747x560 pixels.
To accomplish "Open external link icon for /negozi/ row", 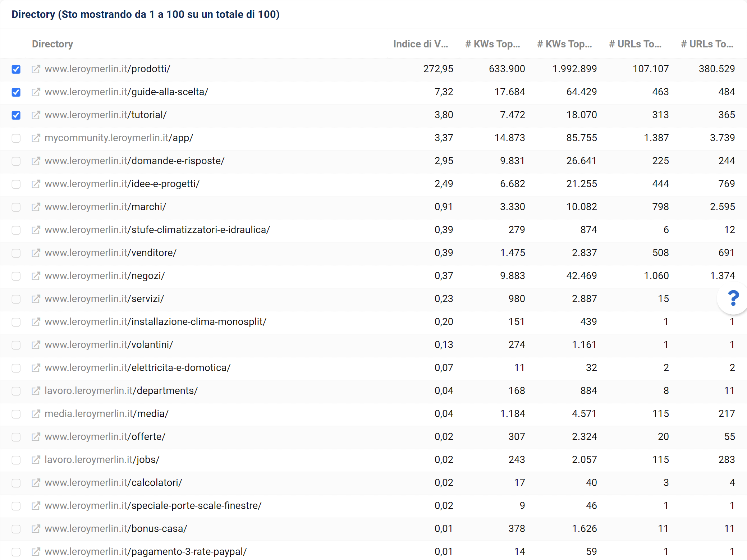I will pyautogui.click(x=36, y=276).
